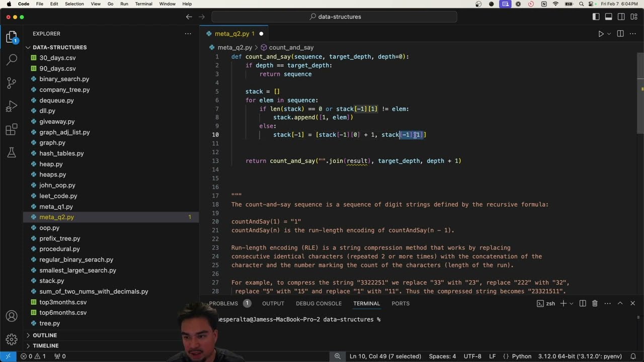This screenshot has height=362, width=644.
Task: Go forward using the navigation arrow
Action: pyautogui.click(x=203, y=17)
